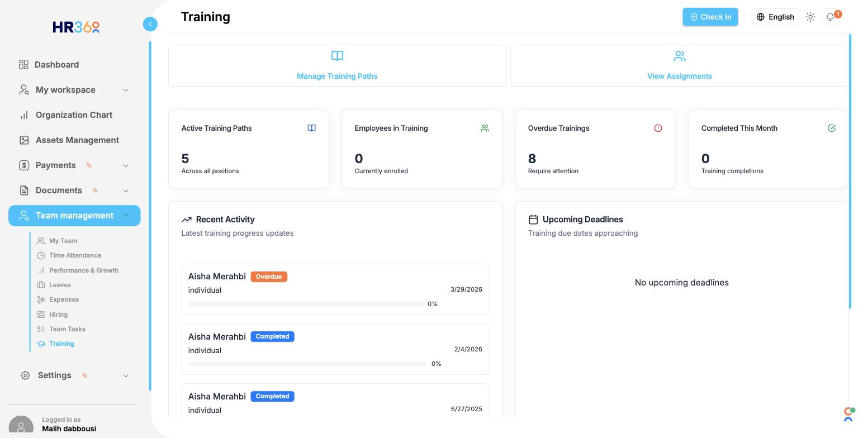Expand the Settings chevron
Screen dimensions: 868x438
coord(126,375)
